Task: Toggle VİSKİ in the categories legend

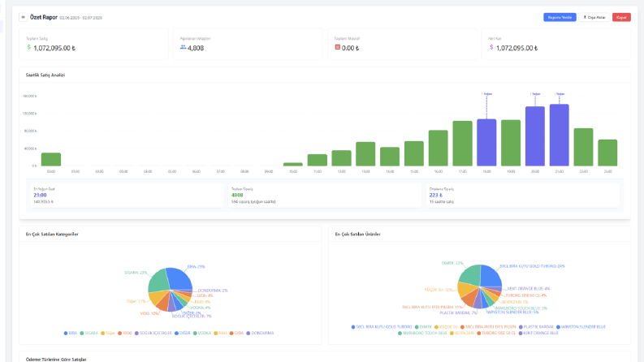Action: coord(125,333)
